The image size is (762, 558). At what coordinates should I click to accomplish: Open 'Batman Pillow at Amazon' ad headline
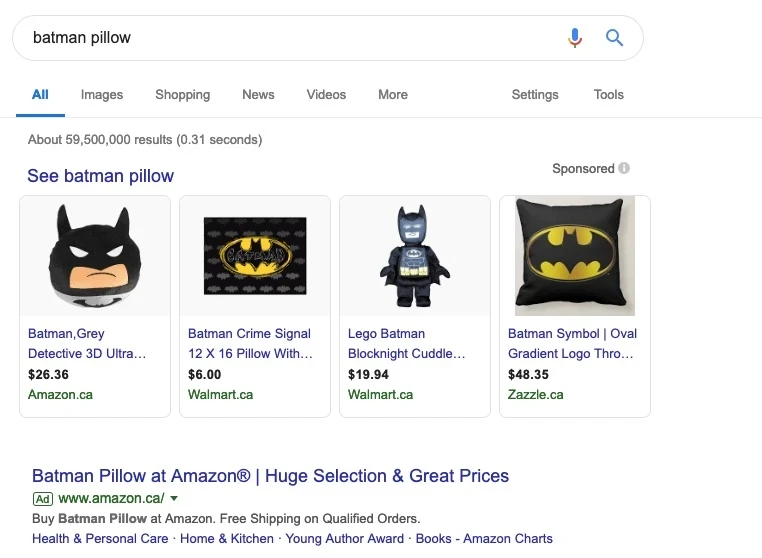pyautogui.click(x=270, y=476)
